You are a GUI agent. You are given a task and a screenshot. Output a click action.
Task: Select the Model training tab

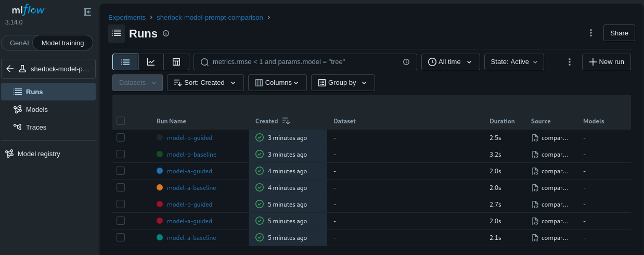click(62, 43)
